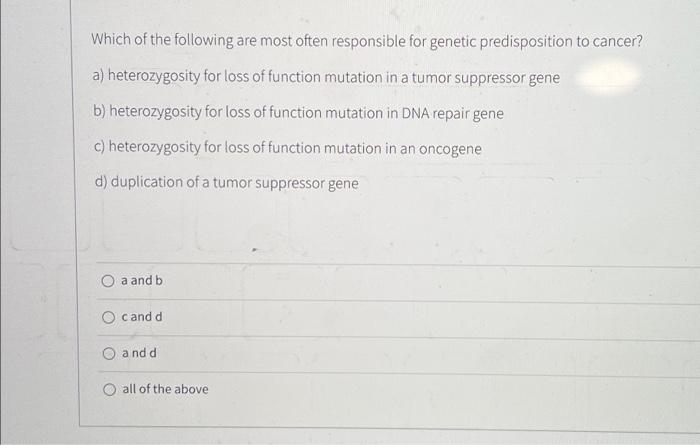Select the "a and b" radio button
This screenshot has height=445, width=700.
tap(108, 281)
